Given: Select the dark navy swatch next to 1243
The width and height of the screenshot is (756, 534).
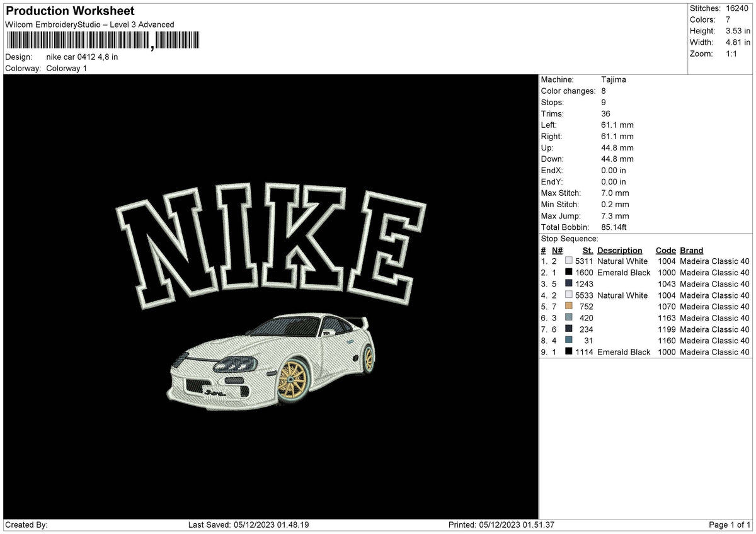Looking at the screenshot, I should tap(569, 284).
